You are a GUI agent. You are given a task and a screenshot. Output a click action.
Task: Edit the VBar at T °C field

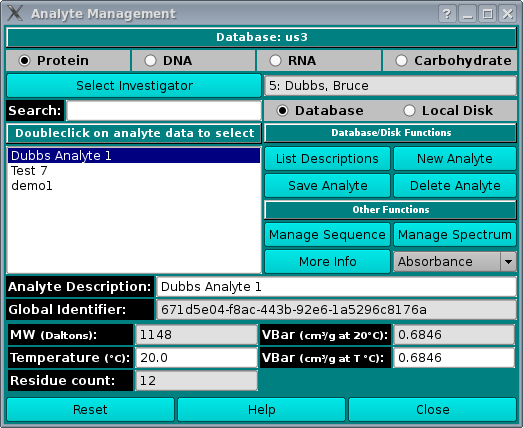[454, 358]
